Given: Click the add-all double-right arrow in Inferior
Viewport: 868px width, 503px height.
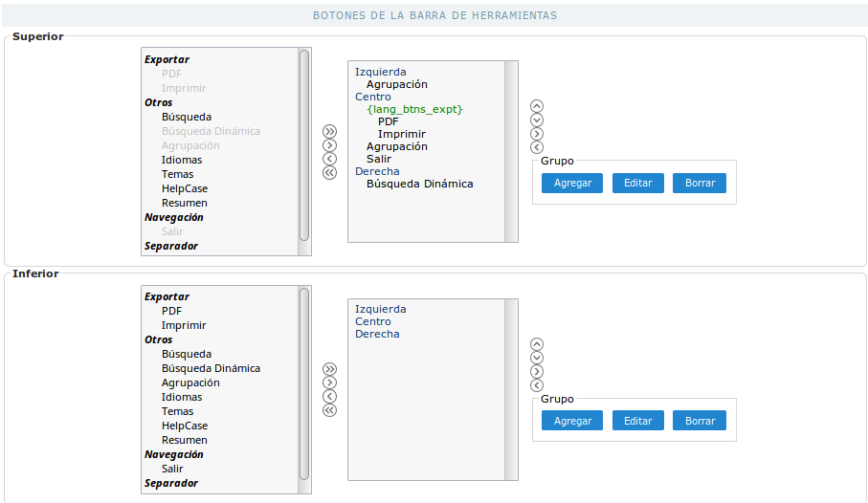Looking at the screenshot, I should (x=330, y=369).
